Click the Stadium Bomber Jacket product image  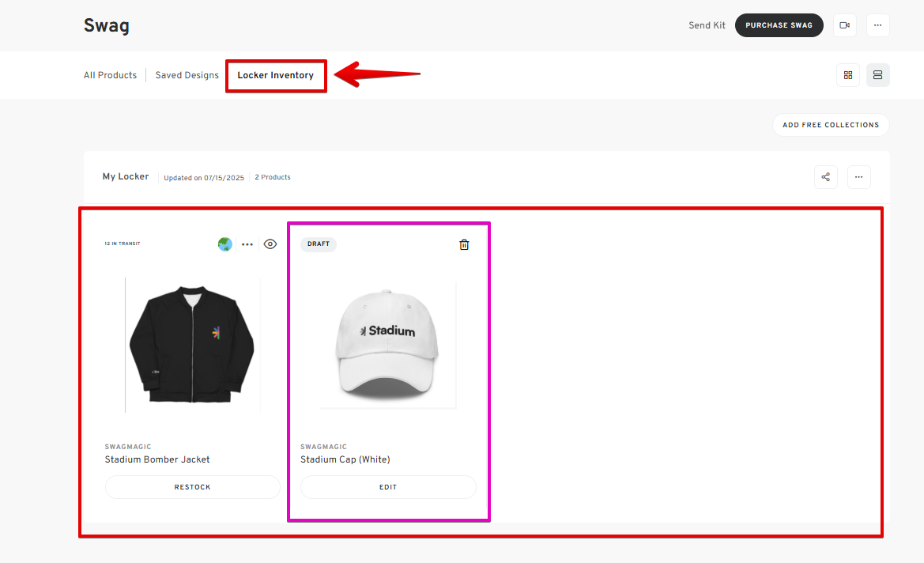tap(192, 344)
